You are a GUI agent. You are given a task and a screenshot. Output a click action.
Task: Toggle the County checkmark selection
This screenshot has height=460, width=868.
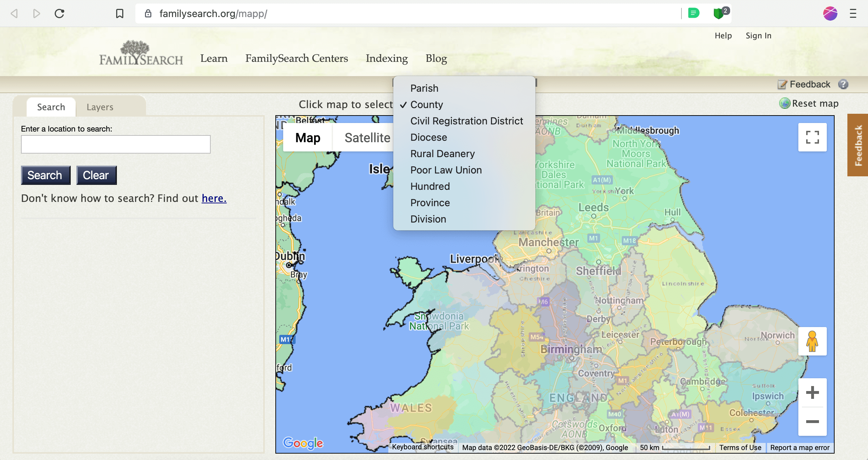[x=426, y=105]
